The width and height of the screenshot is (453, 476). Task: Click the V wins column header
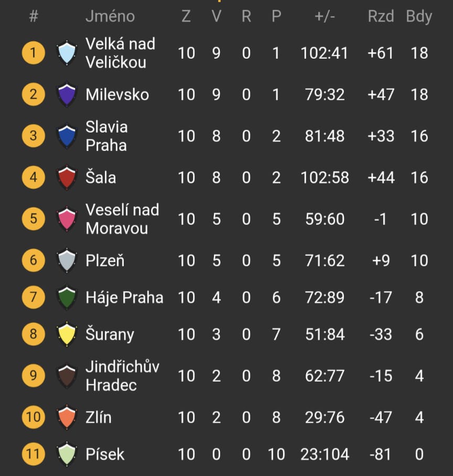pyautogui.click(x=216, y=16)
